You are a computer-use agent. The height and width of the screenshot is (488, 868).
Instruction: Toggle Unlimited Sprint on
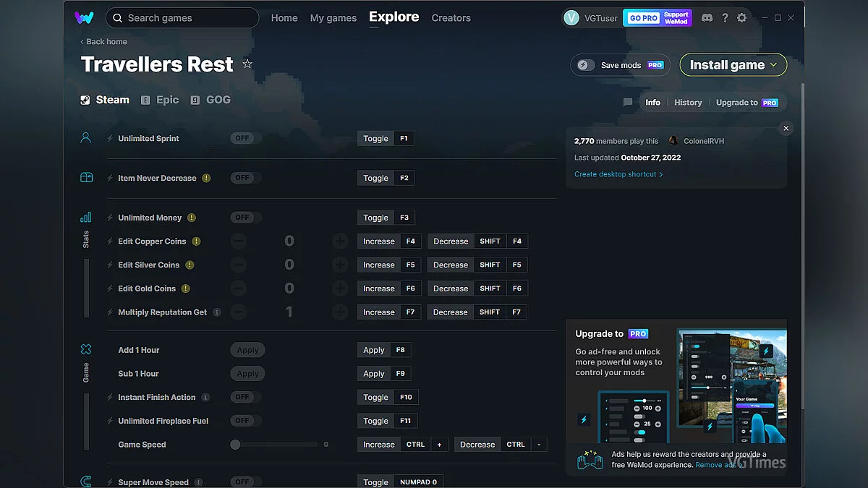[245, 137]
